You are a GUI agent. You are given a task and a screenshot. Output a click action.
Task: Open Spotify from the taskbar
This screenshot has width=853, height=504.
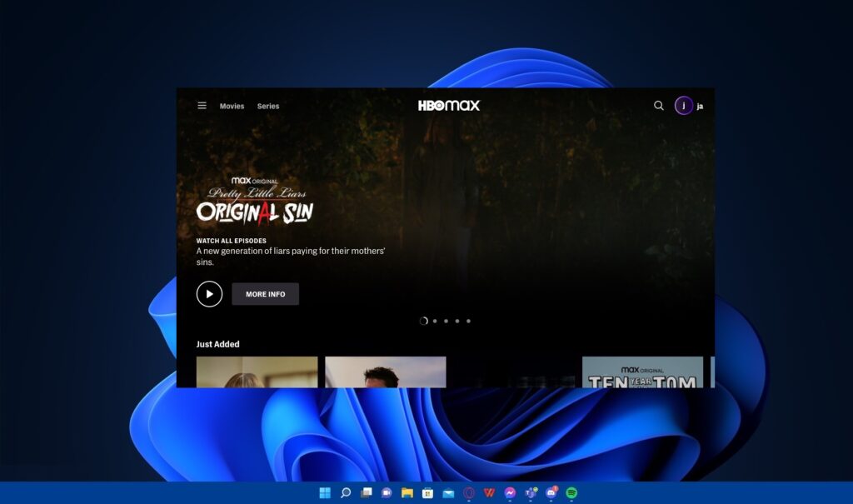tap(571, 493)
